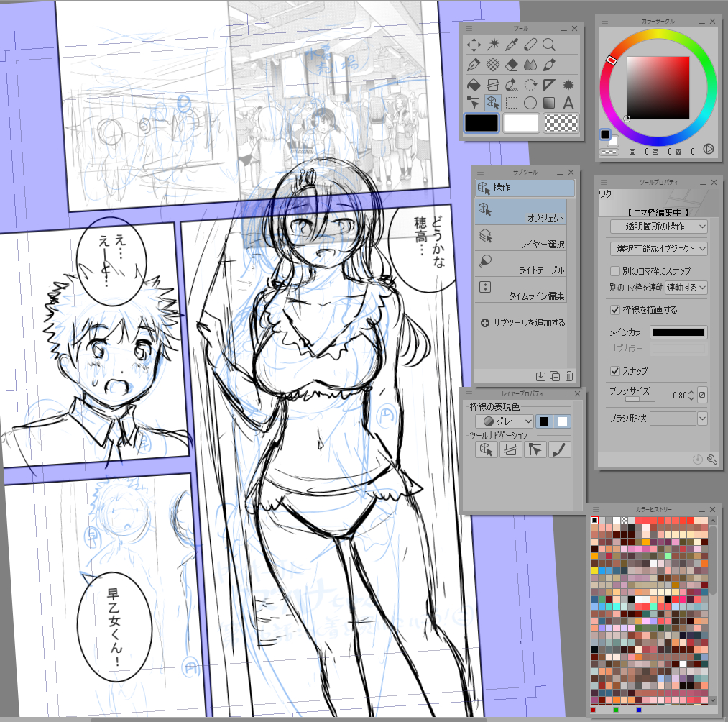Click サブツールを追加する button
The width and height of the screenshot is (728, 722).
(x=522, y=323)
